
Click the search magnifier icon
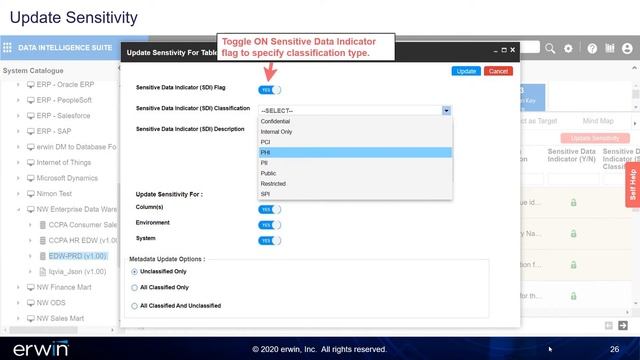(550, 49)
